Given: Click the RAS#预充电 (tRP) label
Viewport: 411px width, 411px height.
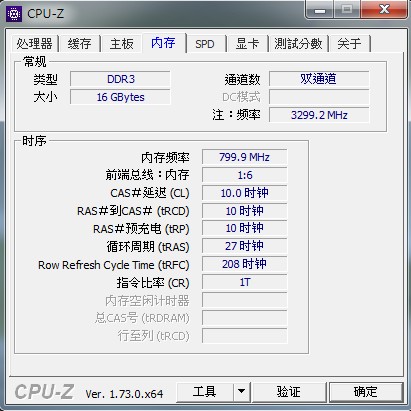Looking at the screenshot, I should [x=141, y=229].
